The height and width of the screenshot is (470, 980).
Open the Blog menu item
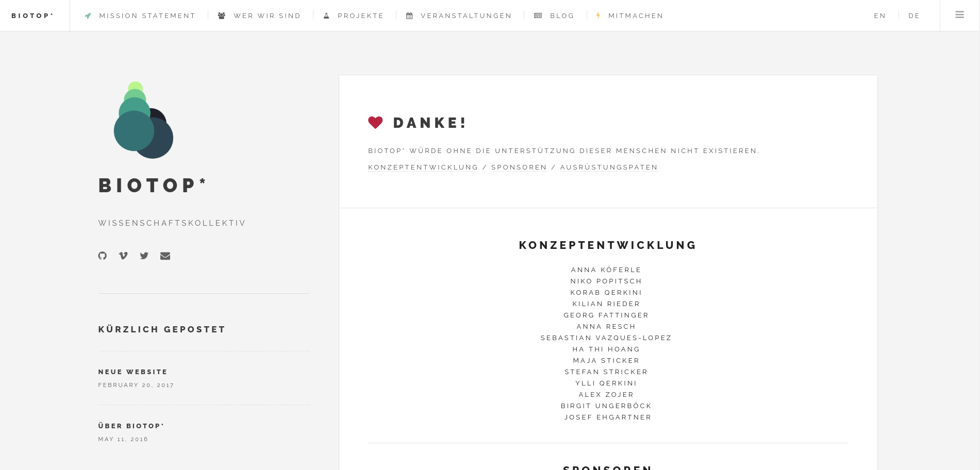coord(562,16)
